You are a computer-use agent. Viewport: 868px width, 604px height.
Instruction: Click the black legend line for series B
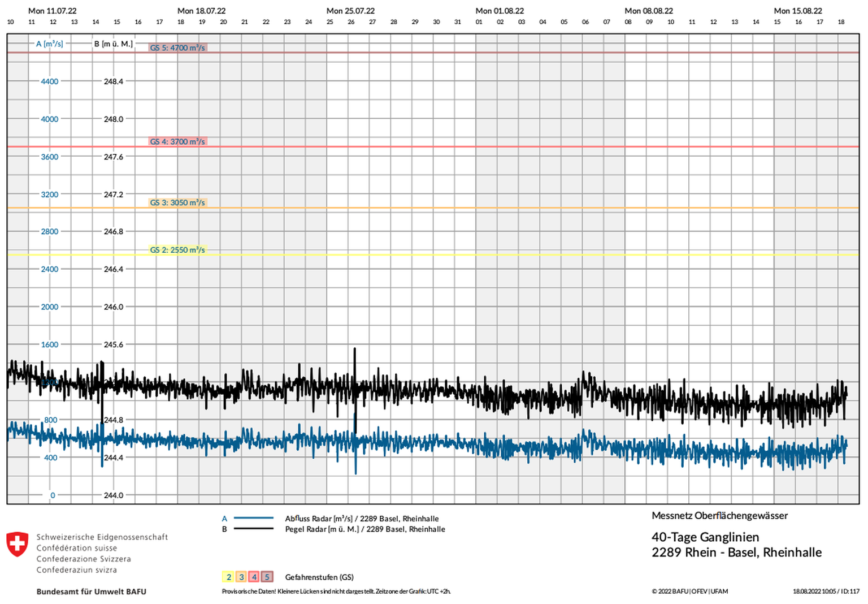pyautogui.click(x=254, y=529)
